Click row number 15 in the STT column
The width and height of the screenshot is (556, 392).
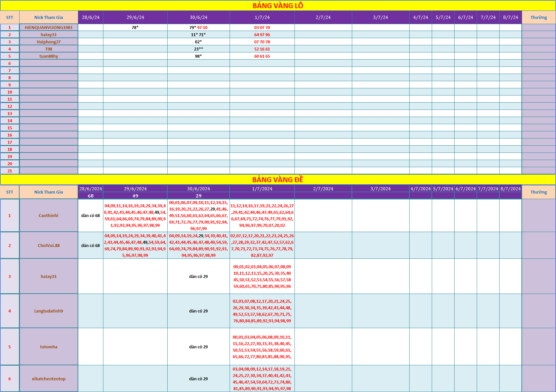10,128
